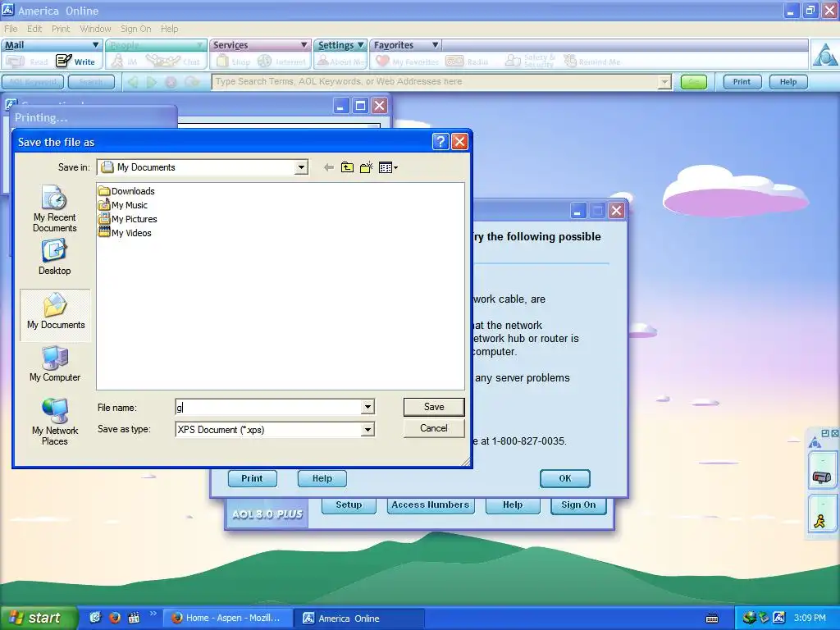Expand the AOL address bar history dropdown
The image size is (840, 630).
pos(664,82)
